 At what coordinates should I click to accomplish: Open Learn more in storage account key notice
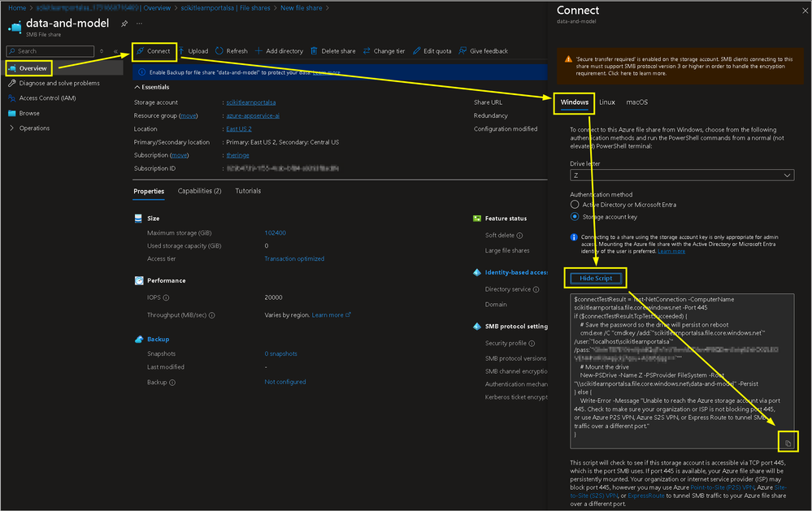tap(671, 252)
